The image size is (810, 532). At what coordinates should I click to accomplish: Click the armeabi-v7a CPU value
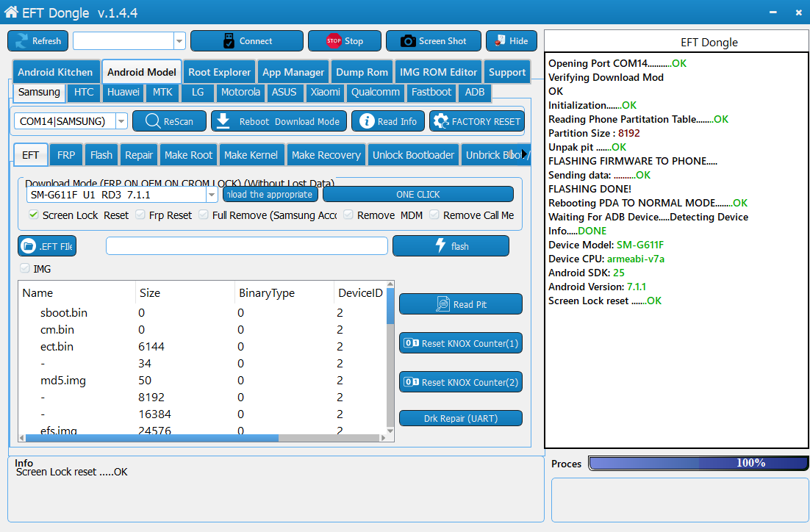[635, 259]
